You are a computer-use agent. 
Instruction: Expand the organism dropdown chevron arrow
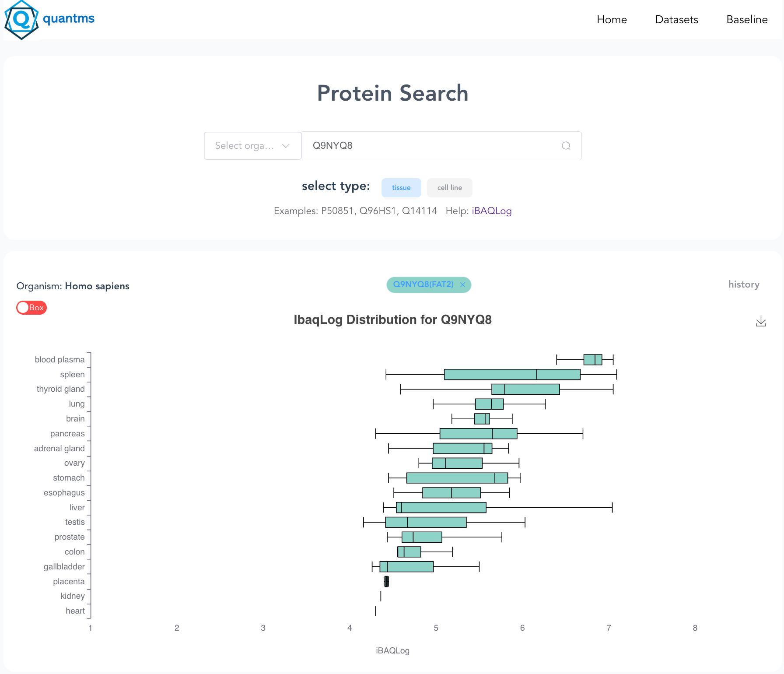pyautogui.click(x=286, y=146)
